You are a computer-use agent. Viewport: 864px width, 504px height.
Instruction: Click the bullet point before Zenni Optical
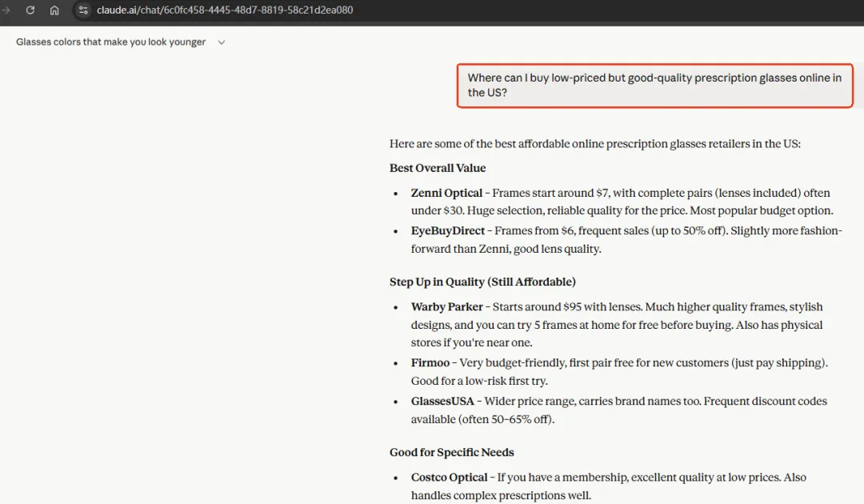tap(395, 194)
